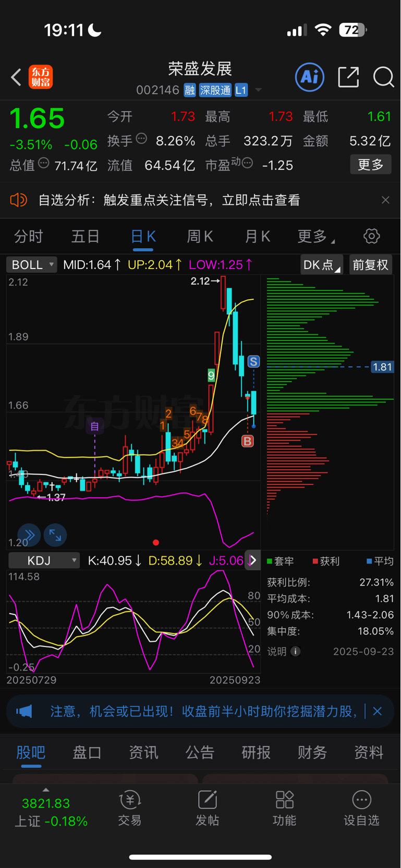The width and height of the screenshot is (401, 868).
Task: Tap the 1.81 average cost label
Action: click(382, 367)
